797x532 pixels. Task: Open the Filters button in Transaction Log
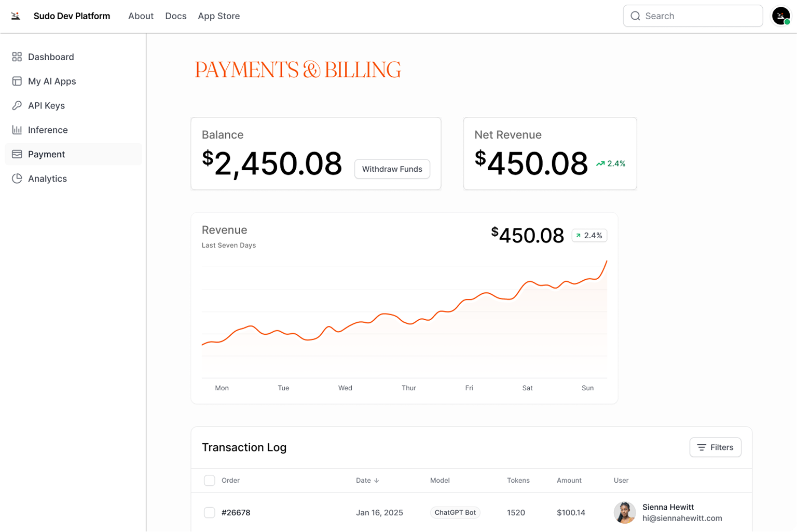716,447
